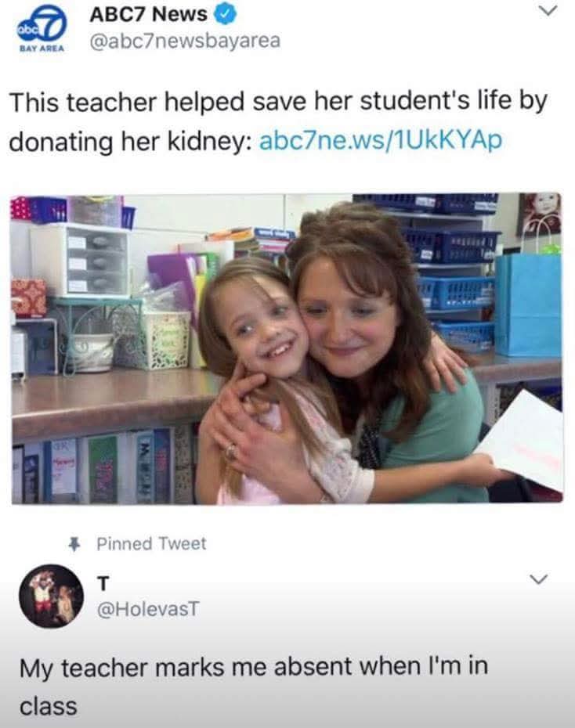Click the white drawer organizer in photo
Screen dimensions: 575x728
tap(79, 259)
